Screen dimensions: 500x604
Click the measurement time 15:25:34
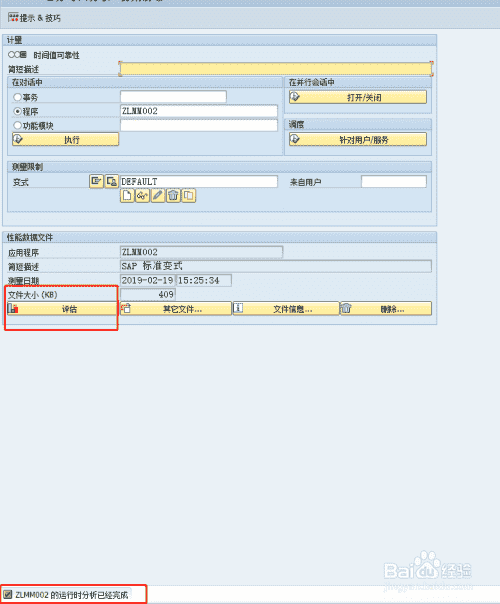(x=204, y=280)
